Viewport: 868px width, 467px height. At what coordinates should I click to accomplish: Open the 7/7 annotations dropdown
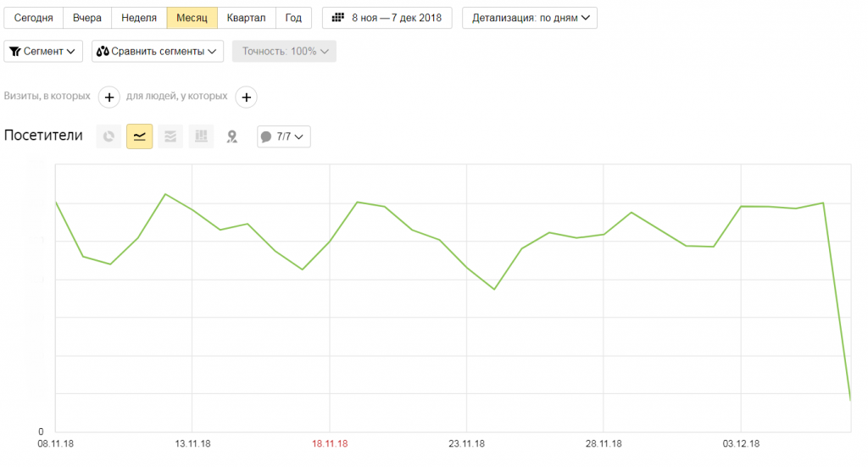click(283, 136)
